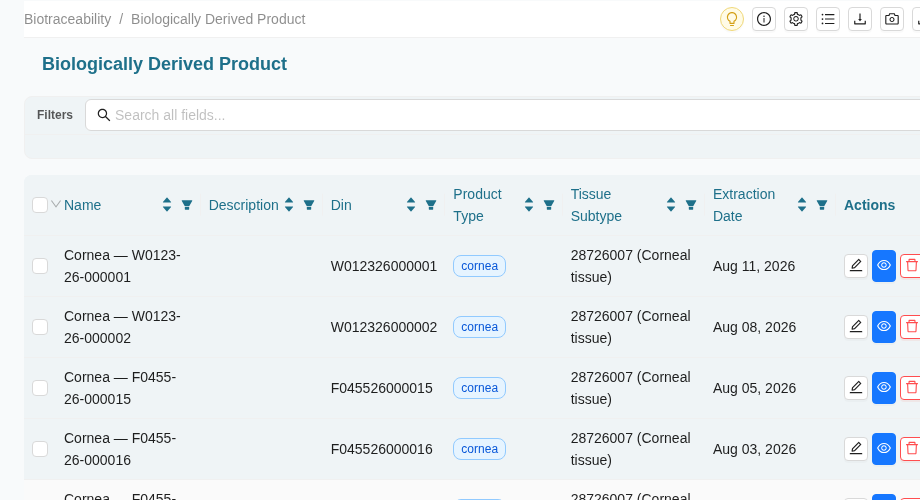Sort by Extraction Date column

[x=801, y=205]
